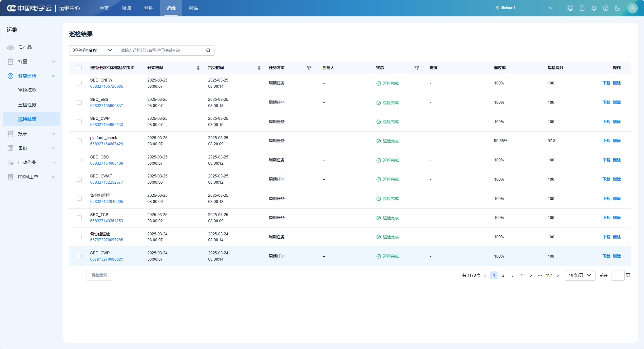Image resolution: width=644 pixels, height=349 pixels.
Task: Open the notifications bell
Action: coord(594,8)
